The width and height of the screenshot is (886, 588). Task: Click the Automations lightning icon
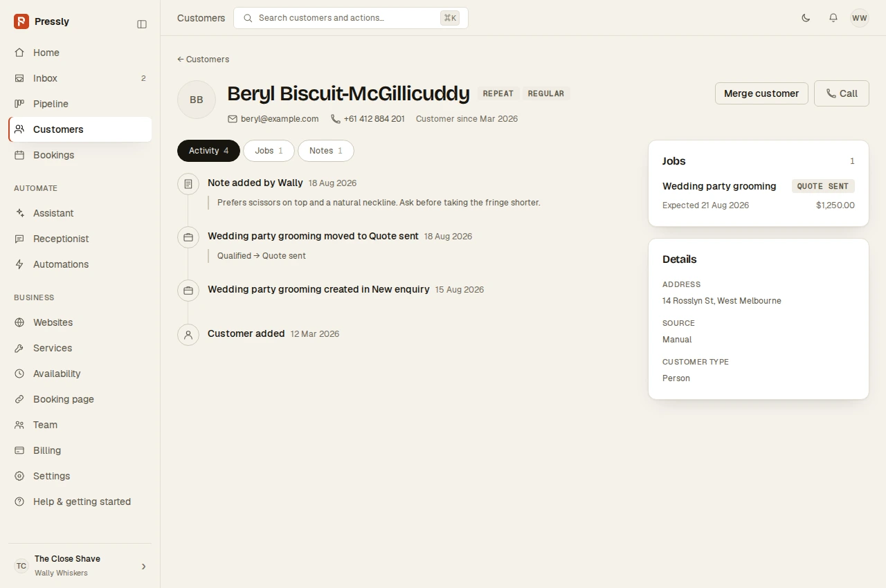(x=19, y=264)
